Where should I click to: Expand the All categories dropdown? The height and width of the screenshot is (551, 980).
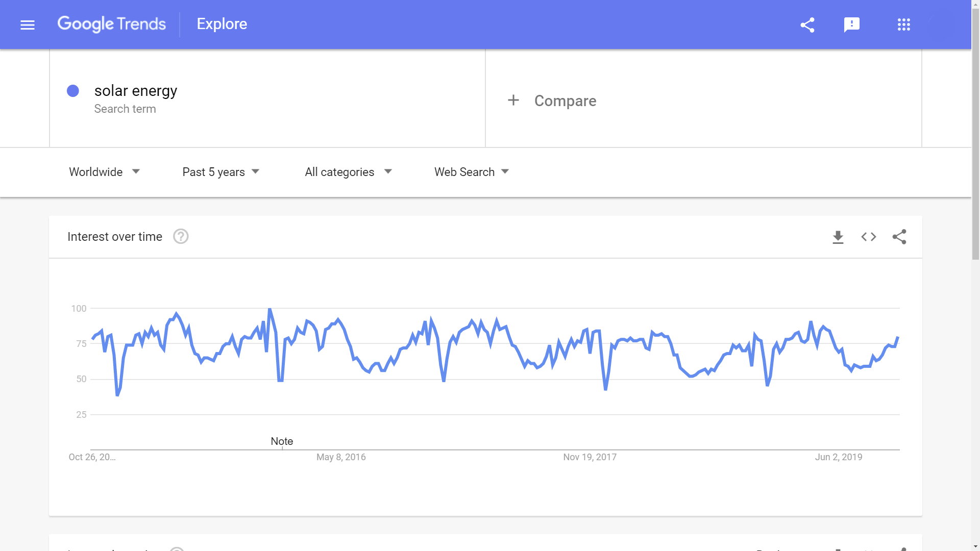[x=348, y=172]
